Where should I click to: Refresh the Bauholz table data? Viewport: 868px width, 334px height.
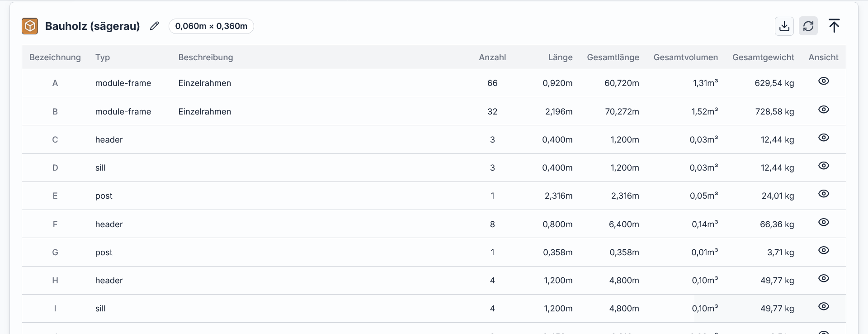pos(808,26)
